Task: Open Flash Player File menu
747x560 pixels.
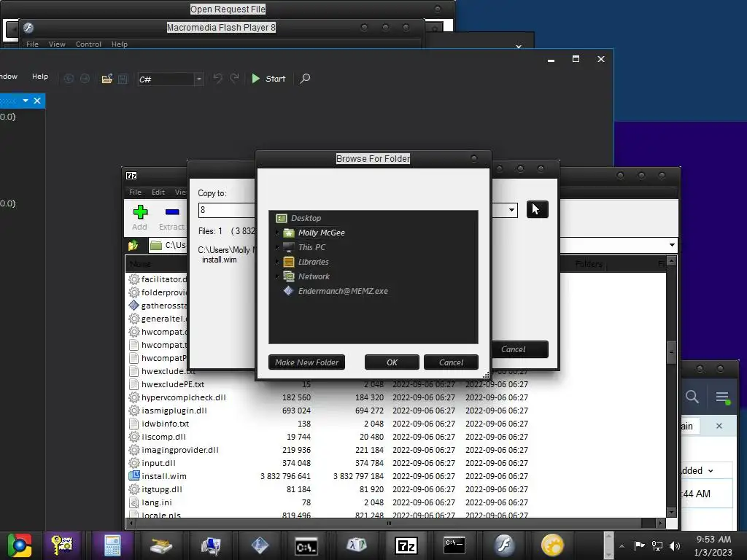Action: coord(32,44)
